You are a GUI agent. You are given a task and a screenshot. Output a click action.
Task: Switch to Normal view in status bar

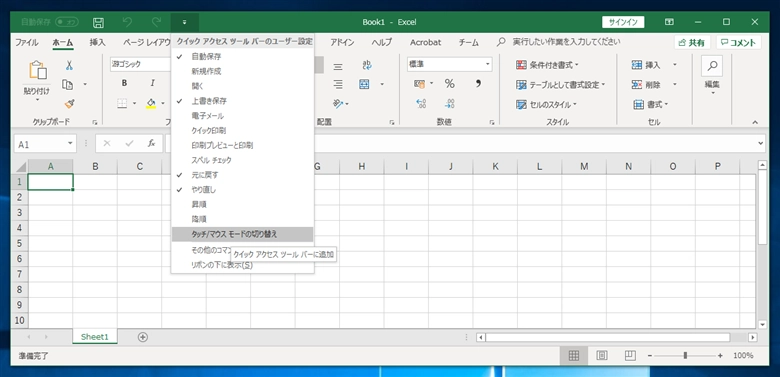[574, 356]
